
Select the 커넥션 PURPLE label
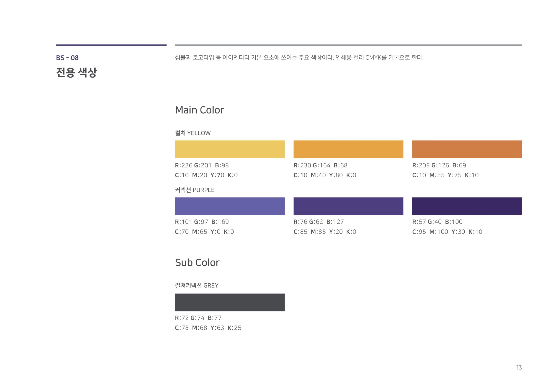click(x=195, y=190)
